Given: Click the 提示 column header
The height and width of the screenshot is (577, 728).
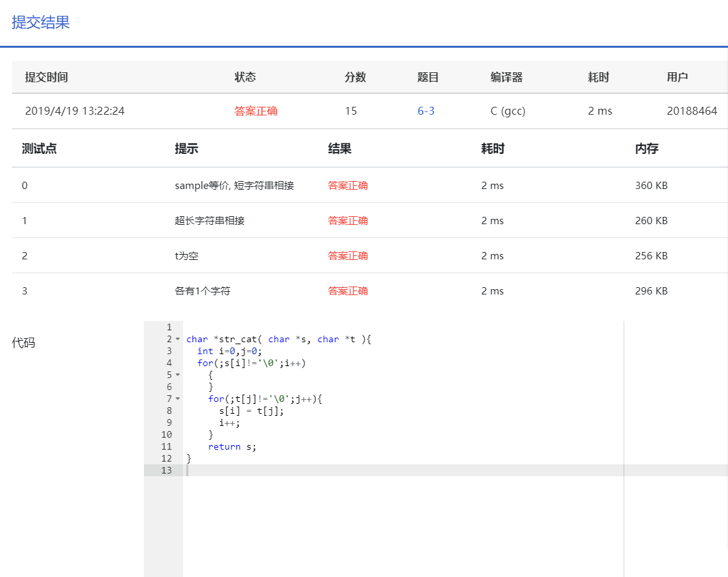Looking at the screenshot, I should [186, 149].
